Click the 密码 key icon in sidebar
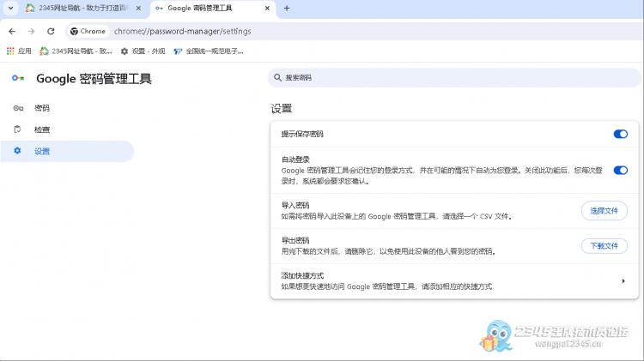Viewport: 644px width, 361px height. 18,108
